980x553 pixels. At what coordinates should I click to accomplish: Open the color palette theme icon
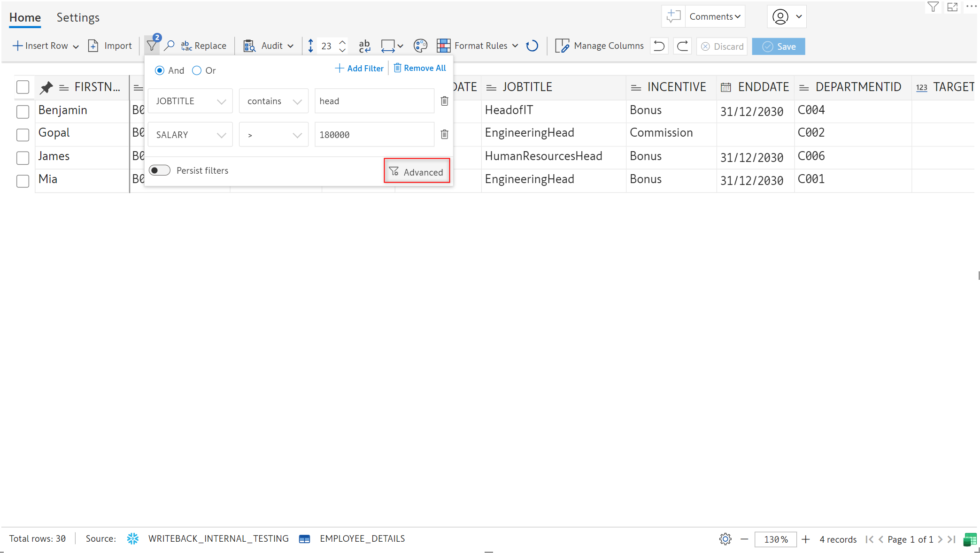pos(420,46)
